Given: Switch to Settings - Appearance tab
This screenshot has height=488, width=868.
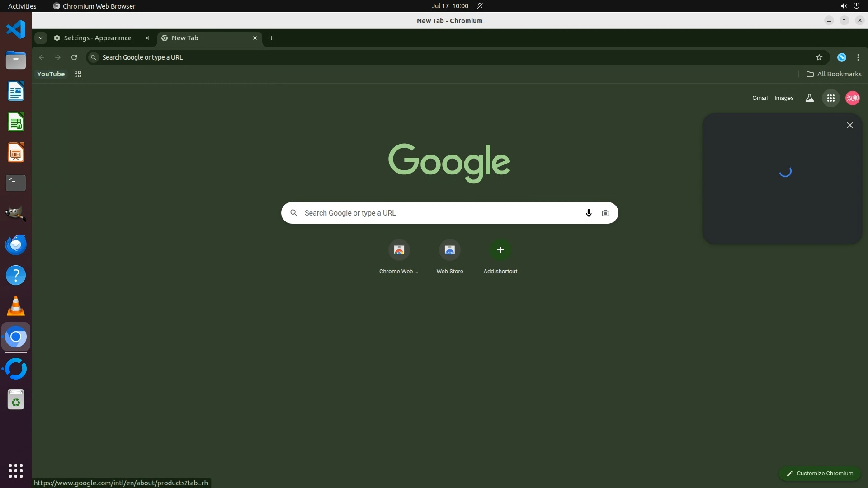Looking at the screenshot, I should click(x=98, y=38).
